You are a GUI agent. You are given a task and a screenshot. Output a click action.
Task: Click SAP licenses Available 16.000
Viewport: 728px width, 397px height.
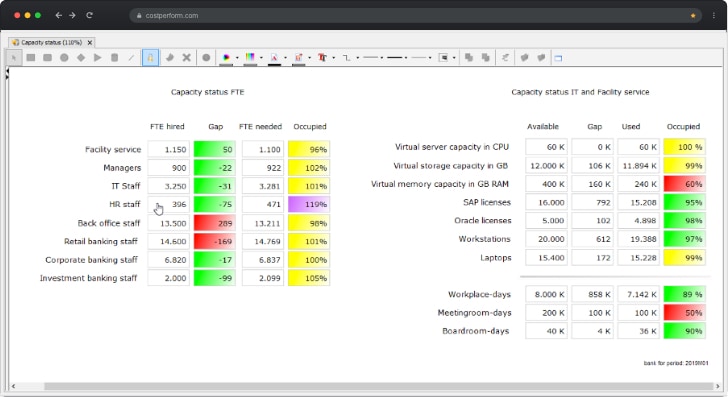coord(546,202)
